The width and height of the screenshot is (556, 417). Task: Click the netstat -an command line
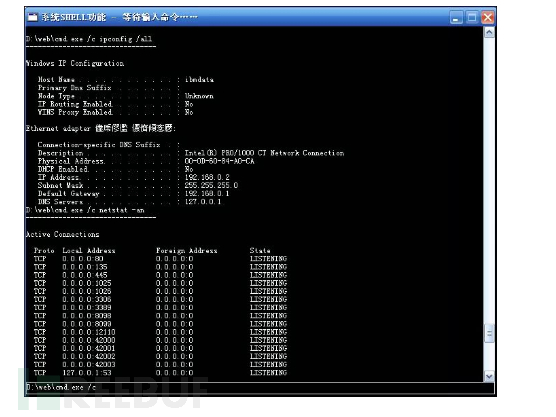pyautogui.click(x=85, y=210)
